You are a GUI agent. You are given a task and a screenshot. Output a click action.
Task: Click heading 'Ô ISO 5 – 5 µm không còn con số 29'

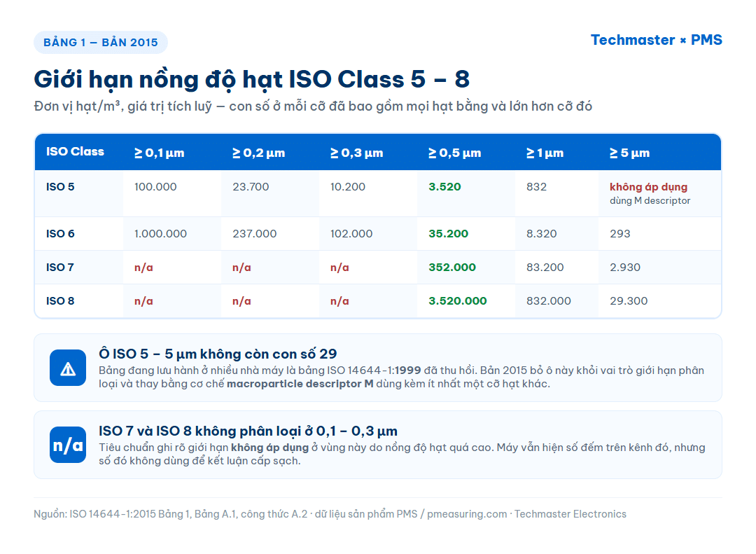click(218, 354)
